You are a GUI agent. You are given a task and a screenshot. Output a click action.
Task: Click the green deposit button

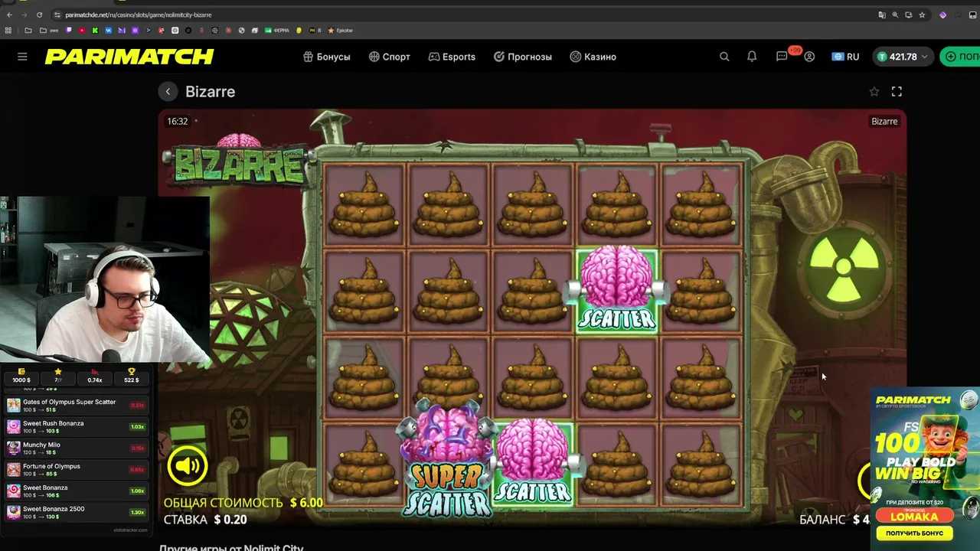point(960,57)
